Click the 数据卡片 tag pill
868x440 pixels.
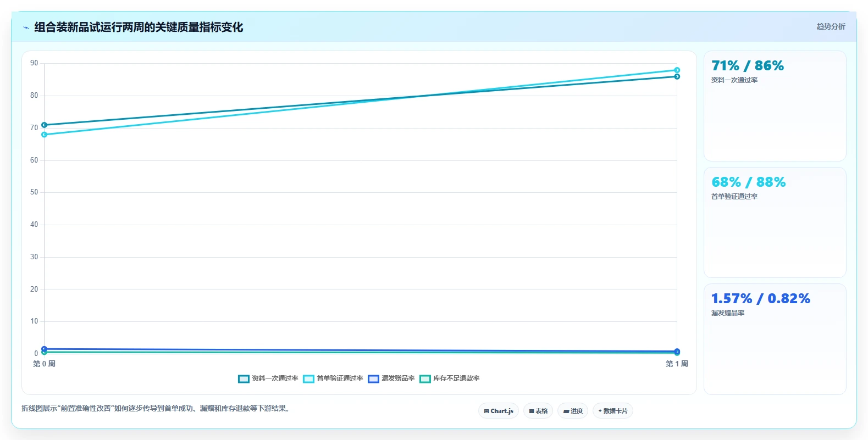click(613, 411)
